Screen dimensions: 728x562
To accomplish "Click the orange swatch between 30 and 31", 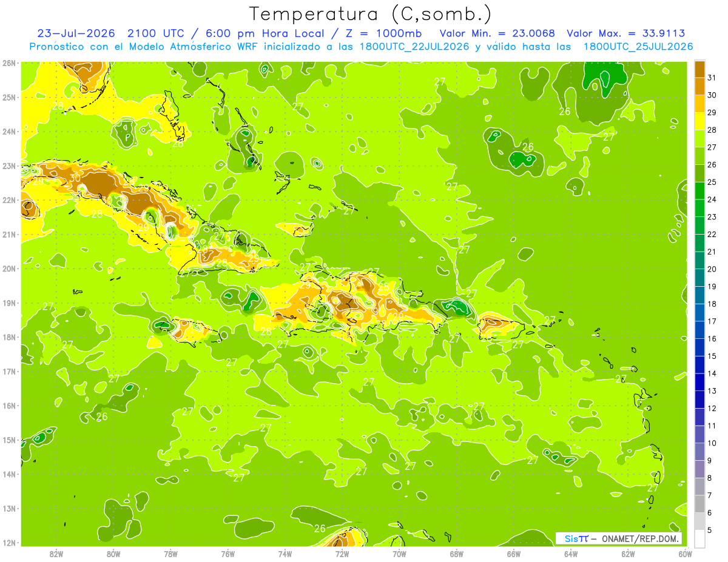I will point(699,87).
